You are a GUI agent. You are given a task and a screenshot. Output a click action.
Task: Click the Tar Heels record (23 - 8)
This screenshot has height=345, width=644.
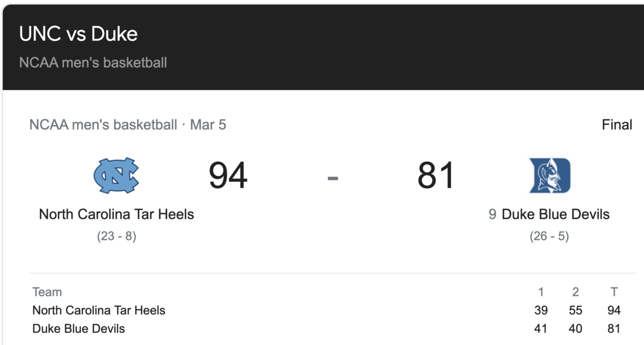click(x=116, y=236)
